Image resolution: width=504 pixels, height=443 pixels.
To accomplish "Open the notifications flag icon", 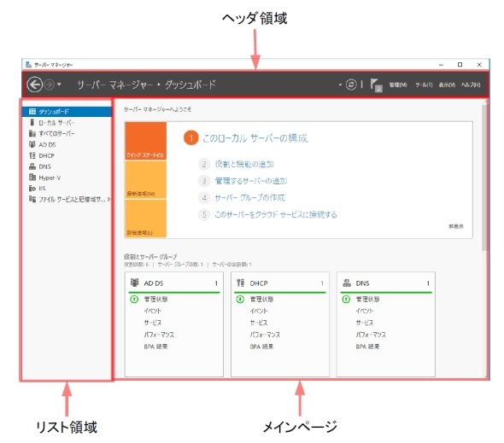I will [376, 85].
